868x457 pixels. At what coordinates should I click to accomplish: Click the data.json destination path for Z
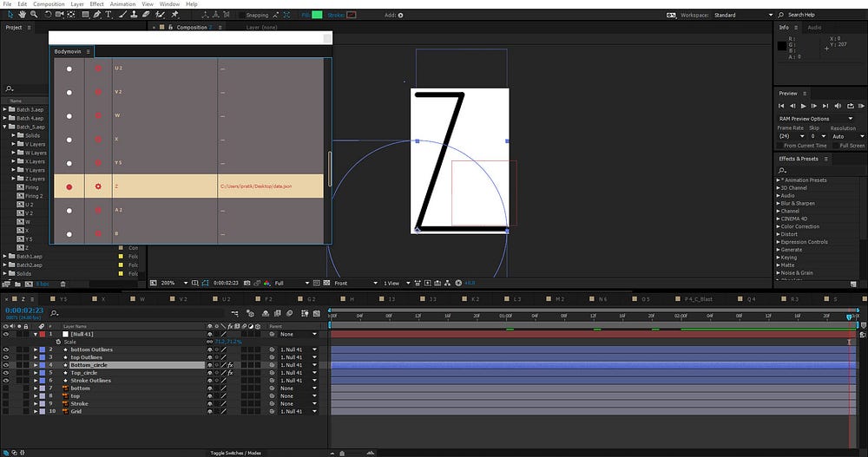click(x=256, y=186)
